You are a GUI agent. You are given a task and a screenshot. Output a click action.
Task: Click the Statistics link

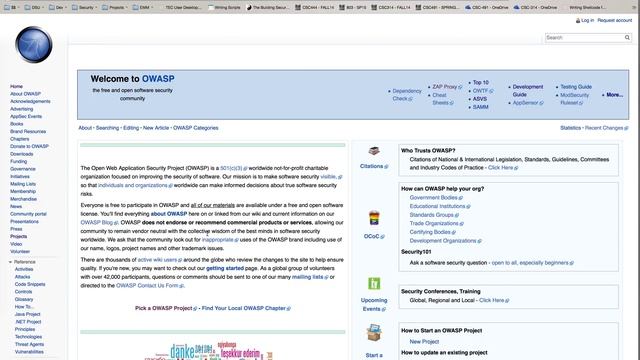coord(570,128)
